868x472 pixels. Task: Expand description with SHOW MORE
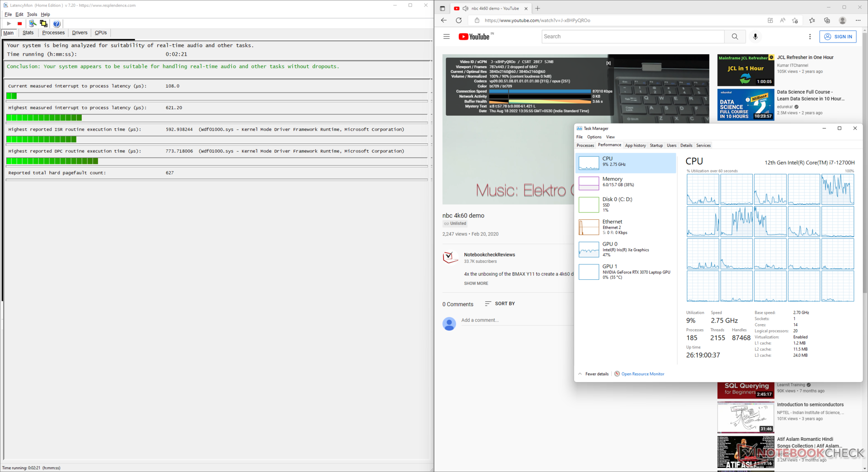tap(476, 283)
